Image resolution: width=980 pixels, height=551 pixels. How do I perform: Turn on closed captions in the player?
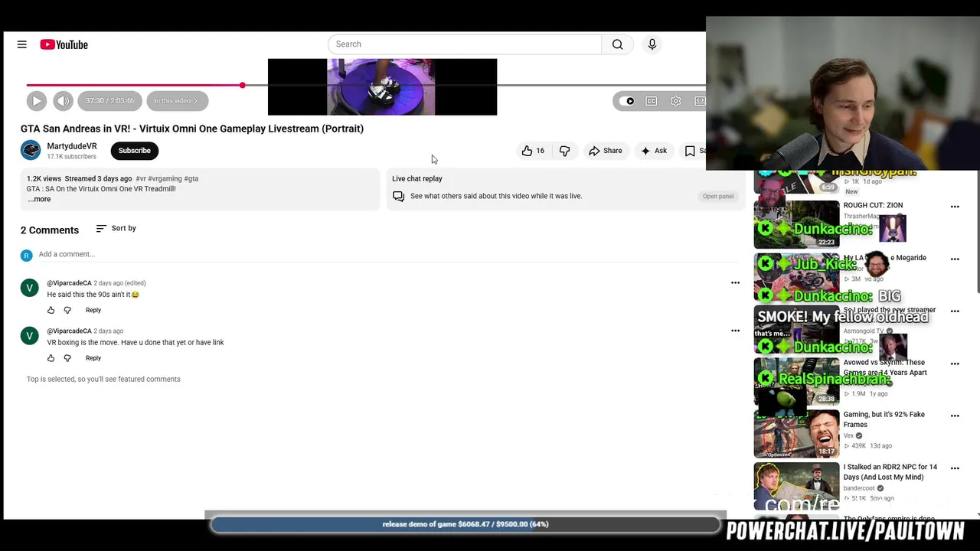pos(652,101)
